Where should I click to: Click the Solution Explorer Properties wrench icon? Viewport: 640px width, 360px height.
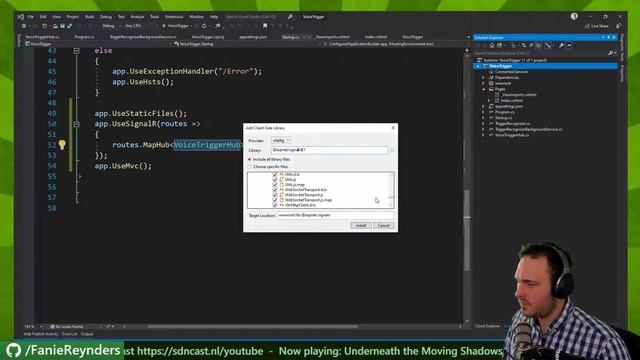pyautogui.click(x=561, y=45)
